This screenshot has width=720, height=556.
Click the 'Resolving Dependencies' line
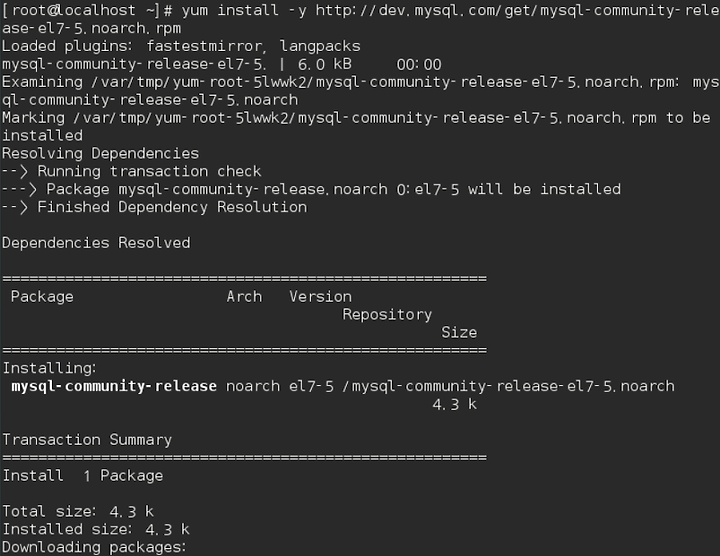(x=100, y=153)
